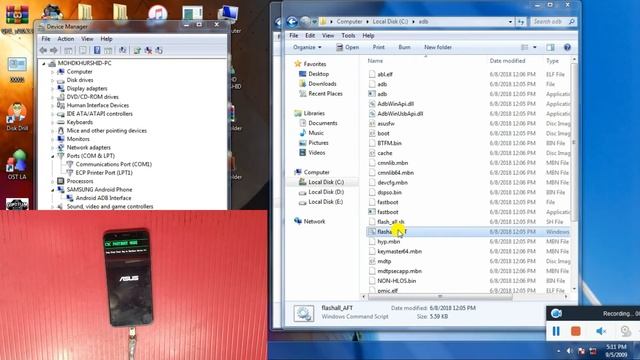Click Print in Explorer toolbar

pyautogui.click(x=378, y=47)
